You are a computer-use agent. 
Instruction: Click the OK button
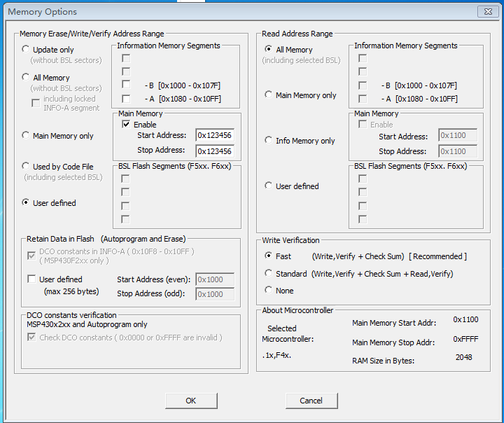(x=191, y=401)
